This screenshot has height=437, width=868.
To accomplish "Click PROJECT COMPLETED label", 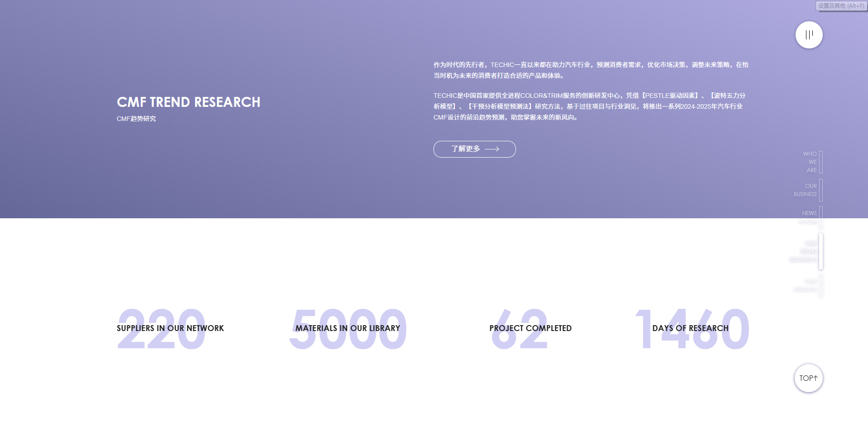I will point(530,328).
